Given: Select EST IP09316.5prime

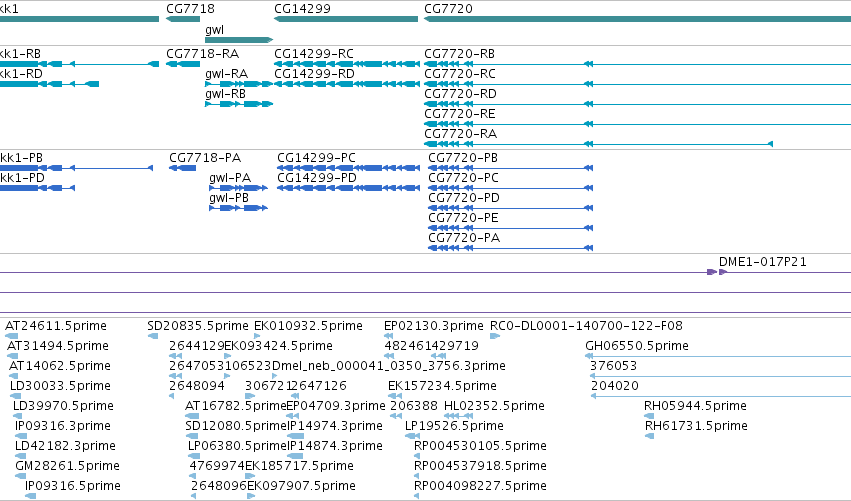Looking at the screenshot, I should coord(73,487).
